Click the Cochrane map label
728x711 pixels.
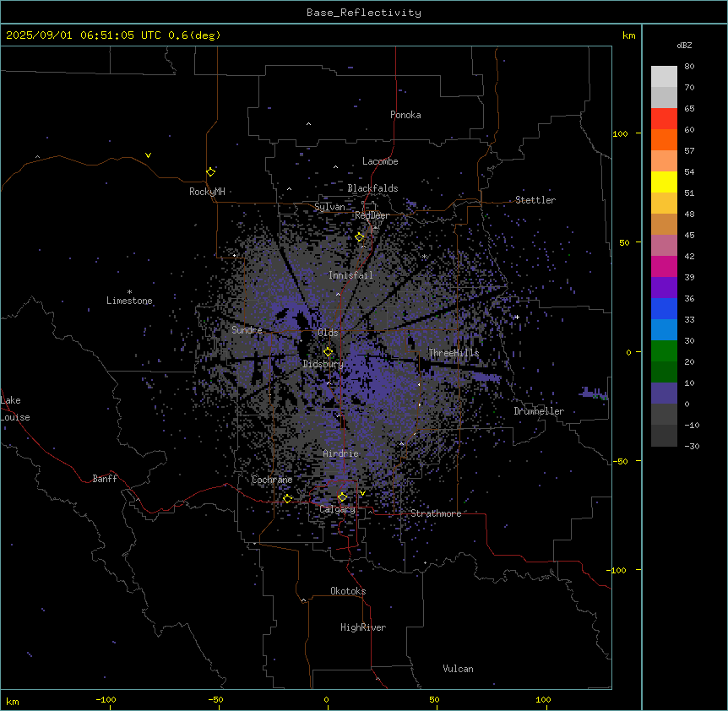coord(272,480)
